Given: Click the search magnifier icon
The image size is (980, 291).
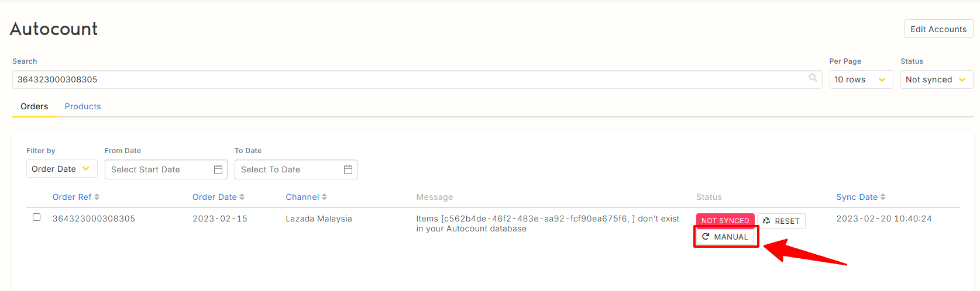Looking at the screenshot, I should (813, 78).
